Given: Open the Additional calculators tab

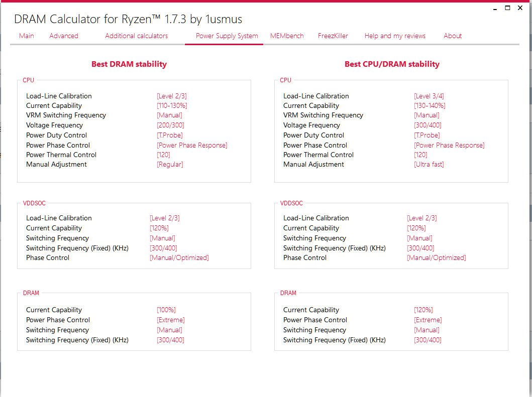Looking at the screenshot, I should coord(137,36).
